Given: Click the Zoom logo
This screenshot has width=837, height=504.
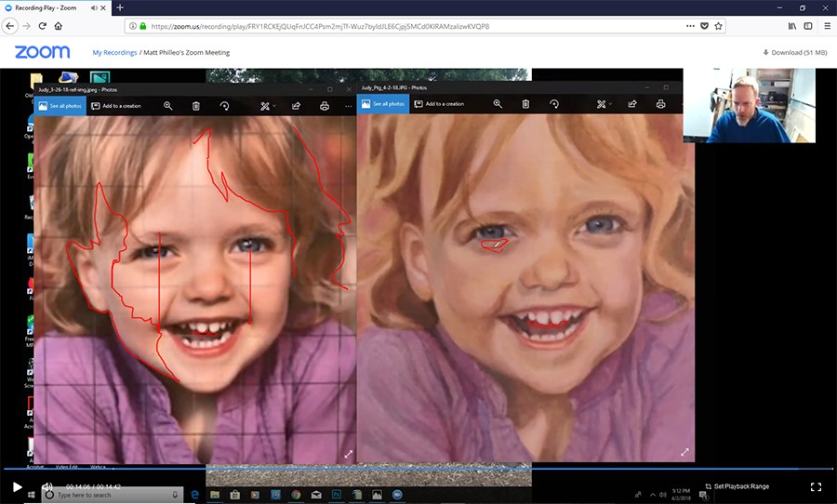Looking at the screenshot, I should click(42, 52).
